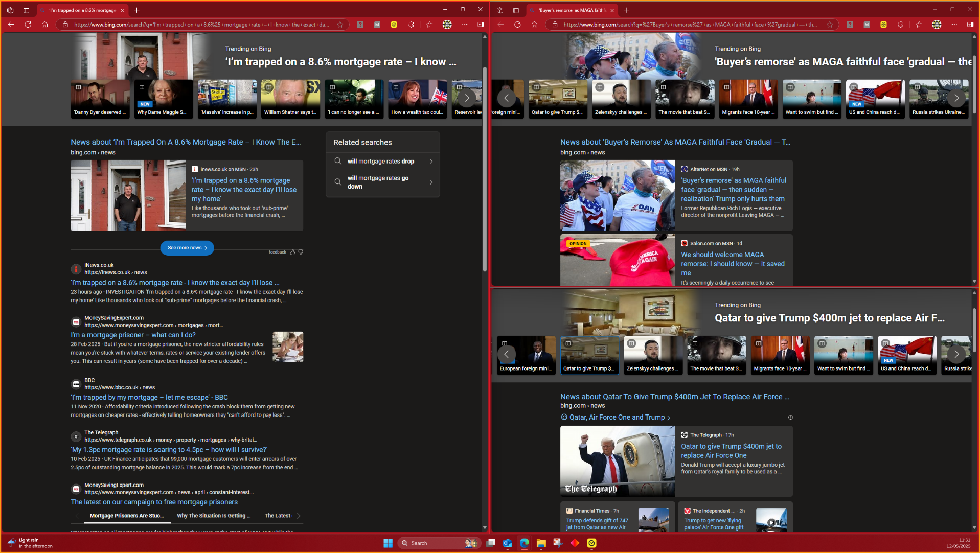Show previous trending stories in right top pane
The image size is (980, 553).
coord(506,98)
